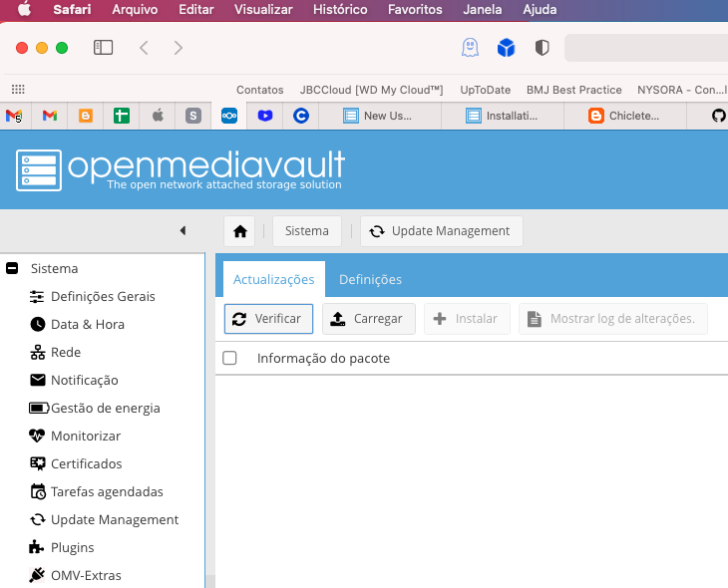Click the Verificar button
This screenshot has height=588, width=728.
click(268, 319)
